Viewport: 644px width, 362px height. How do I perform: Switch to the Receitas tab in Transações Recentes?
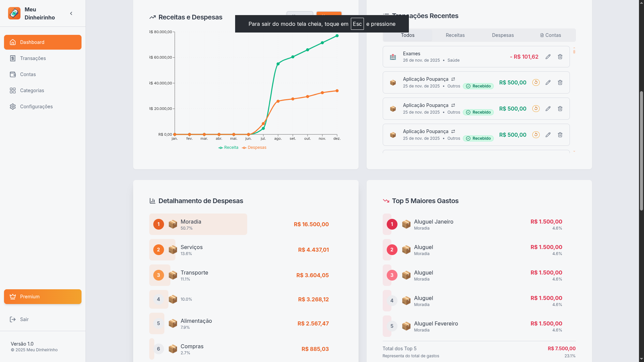[455, 35]
